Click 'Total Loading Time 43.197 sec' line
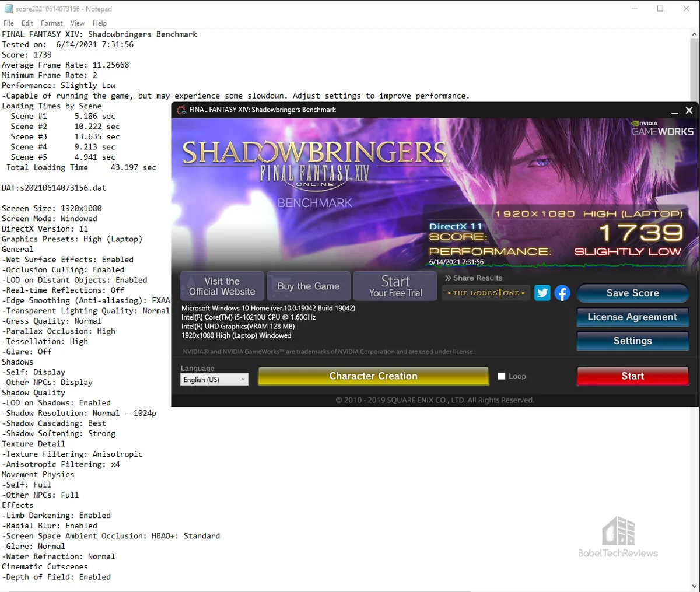The image size is (700, 592). (81, 167)
